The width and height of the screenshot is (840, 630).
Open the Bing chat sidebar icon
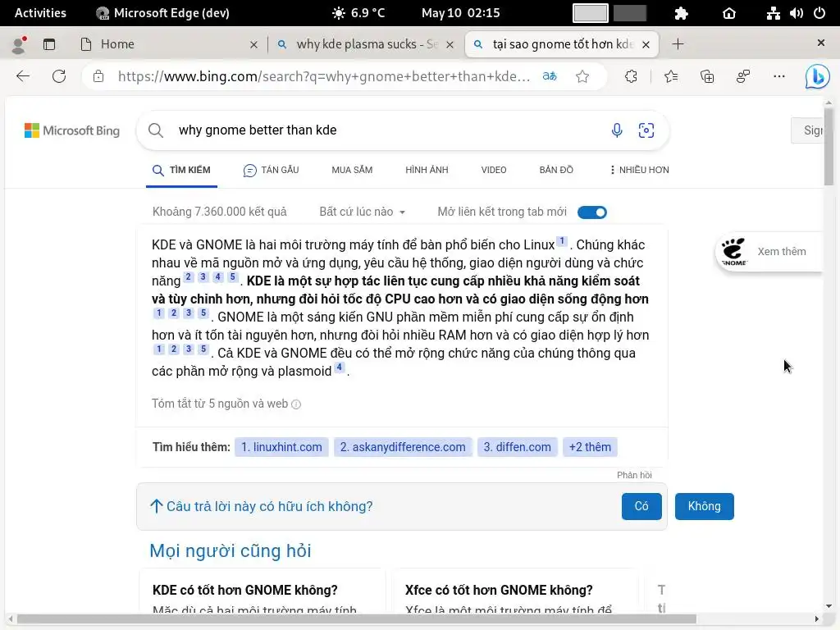818,76
